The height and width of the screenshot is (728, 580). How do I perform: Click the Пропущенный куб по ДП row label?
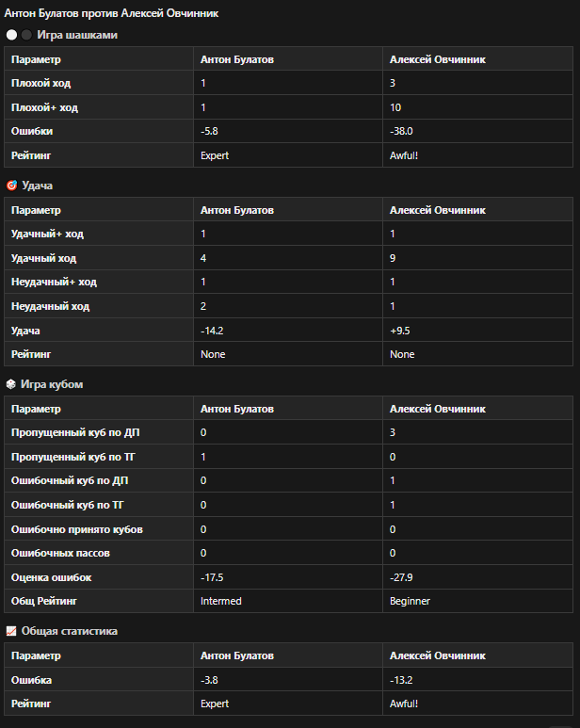(75, 432)
